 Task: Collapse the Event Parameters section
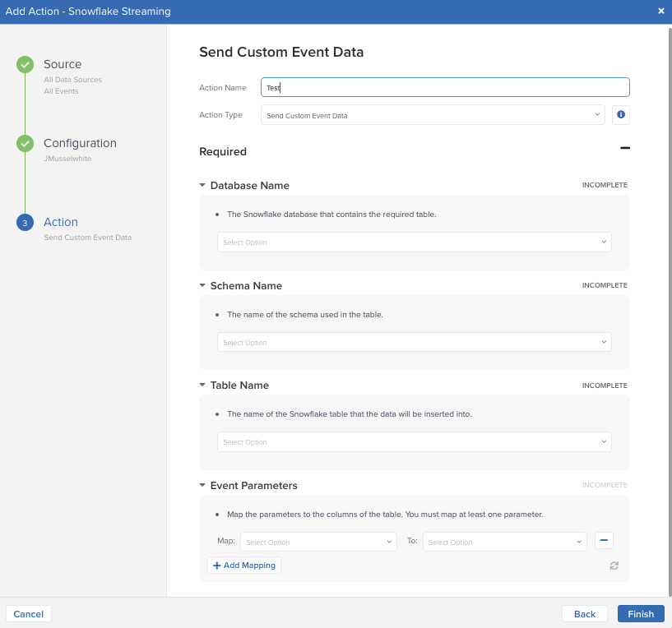[202, 486]
